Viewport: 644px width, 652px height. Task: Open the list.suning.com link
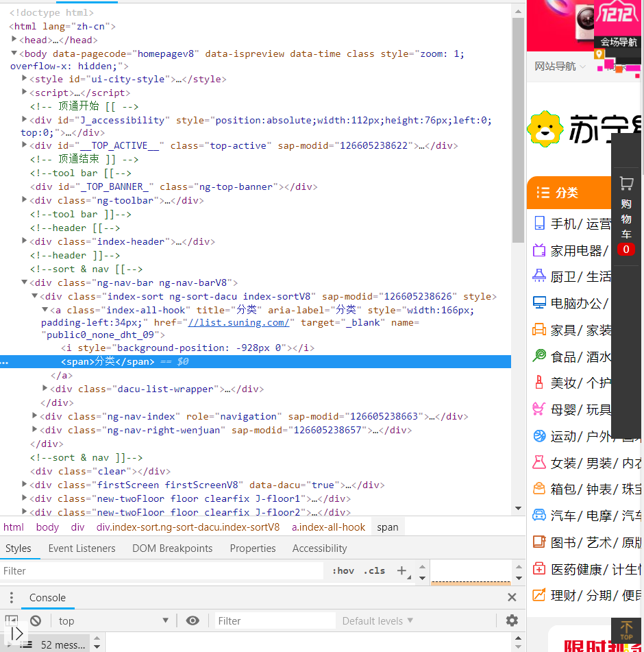click(x=238, y=323)
